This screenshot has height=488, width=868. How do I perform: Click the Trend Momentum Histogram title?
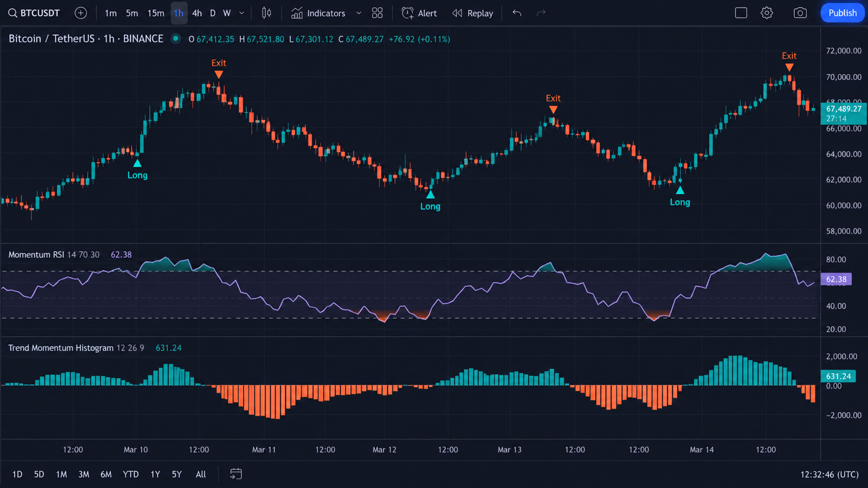61,348
